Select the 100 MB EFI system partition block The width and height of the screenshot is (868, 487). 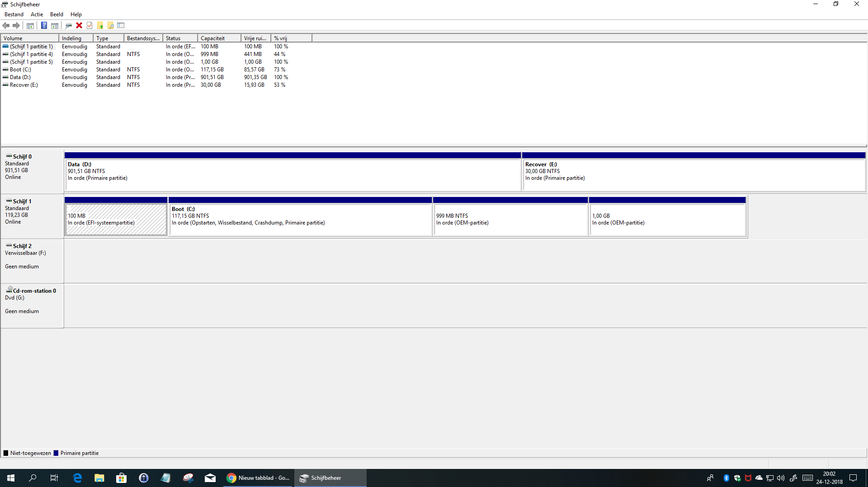116,219
